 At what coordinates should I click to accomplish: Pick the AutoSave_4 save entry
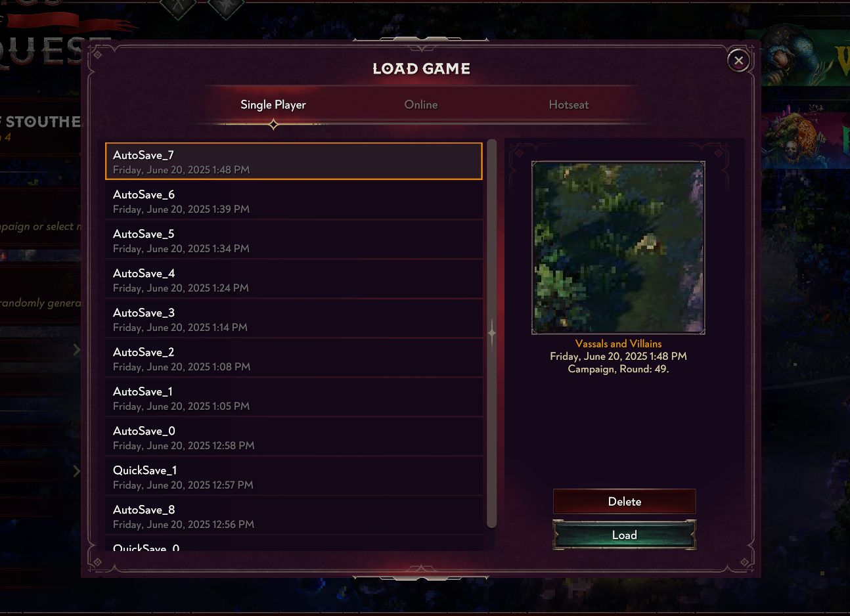pos(294,280)
